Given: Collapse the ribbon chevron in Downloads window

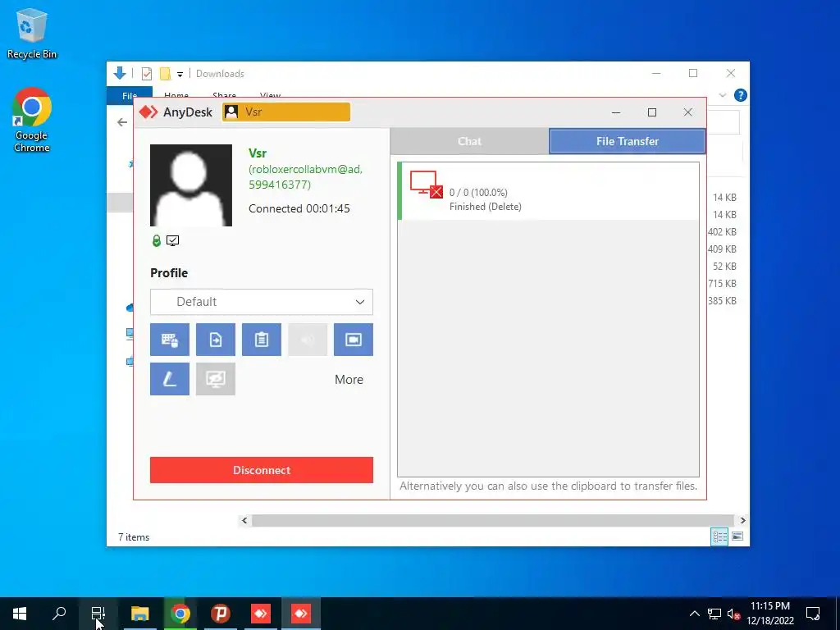Looking at the screenshot, I should [x=722, y=95].
